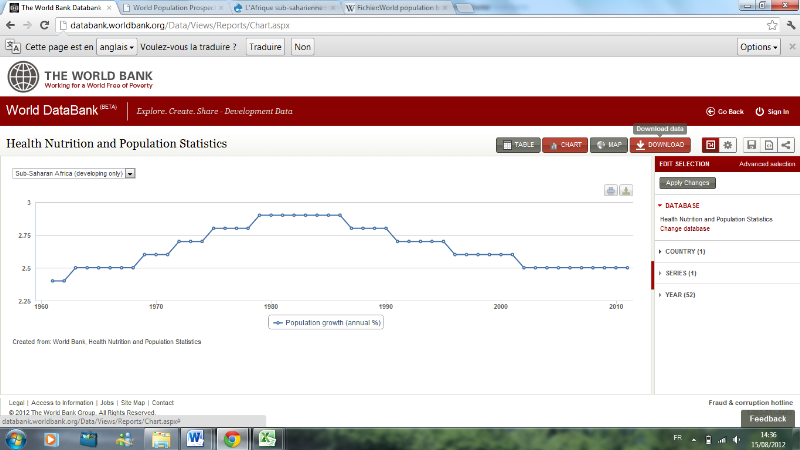Screen dimensions: 800x450
Task: Click the share icon
Action: pos(786,145)
